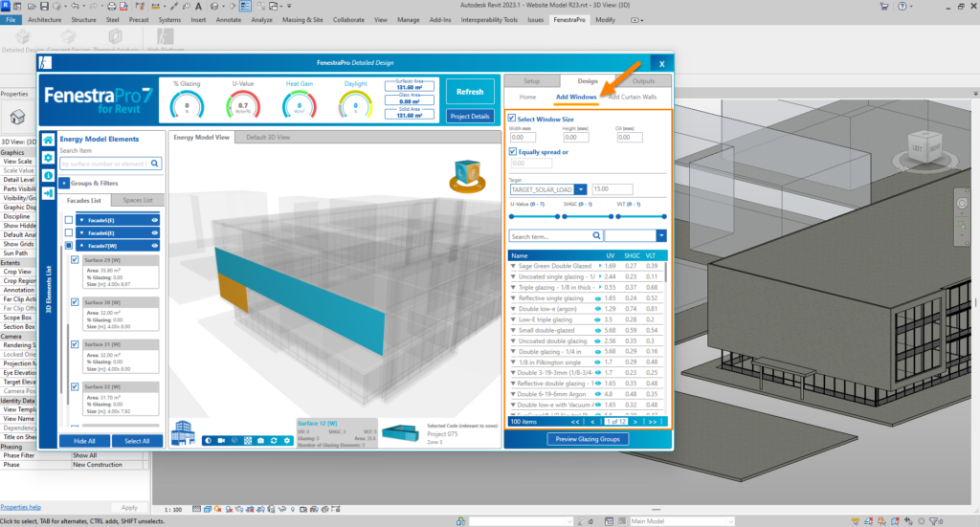
Task: Click the video camera icon in viewer toolbar
Action: tap(221, 441)
